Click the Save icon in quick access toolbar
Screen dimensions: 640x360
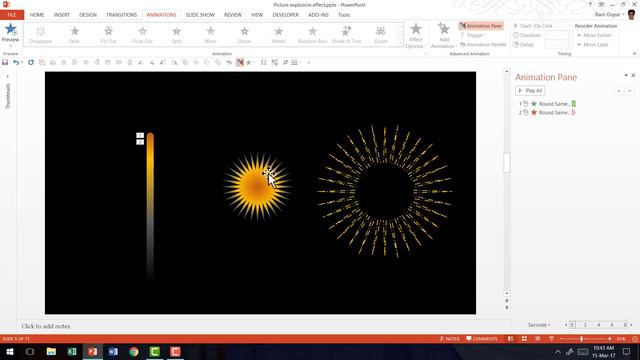(5, 62)
